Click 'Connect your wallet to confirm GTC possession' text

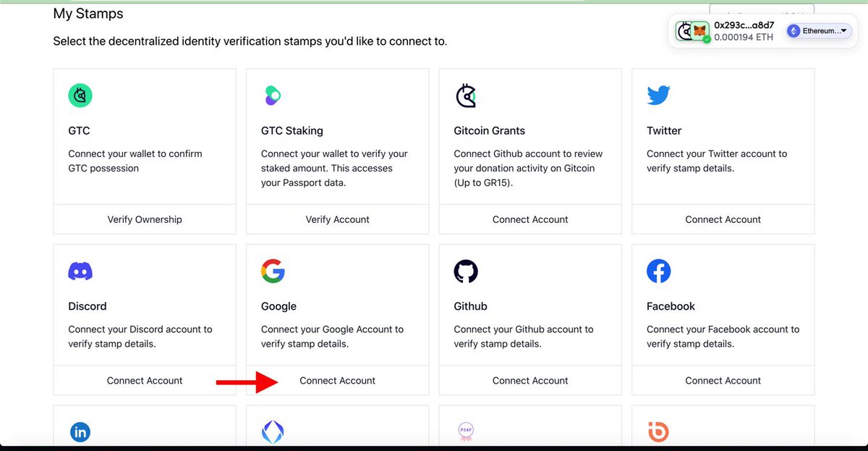click(x=135, y=161)
